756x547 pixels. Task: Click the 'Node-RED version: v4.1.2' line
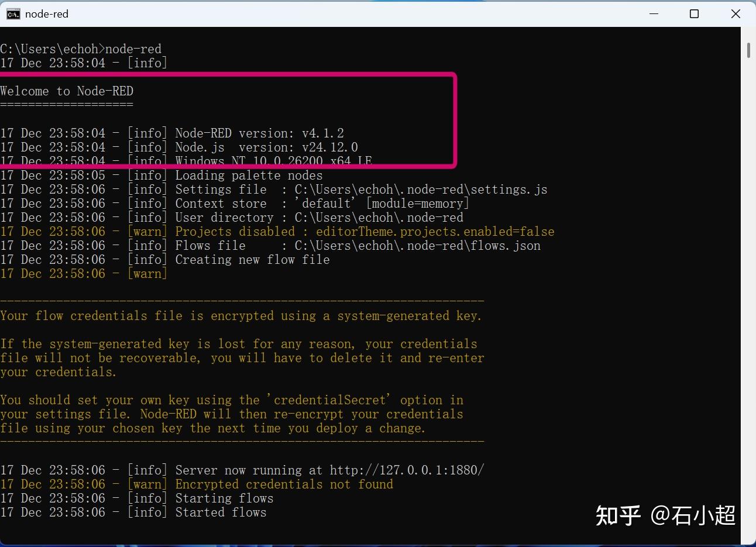(172, 133)
